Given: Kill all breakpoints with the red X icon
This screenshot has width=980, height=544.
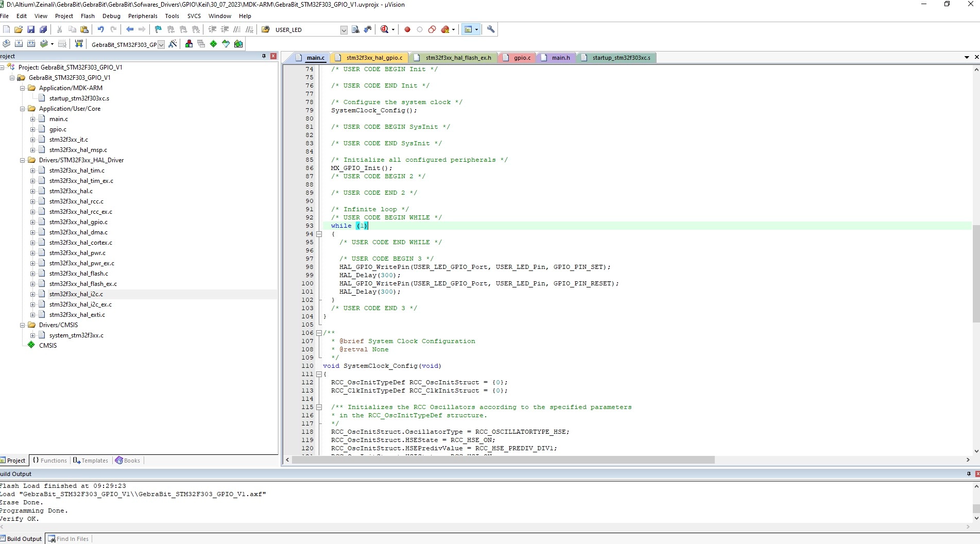Looking at the screenshot, I should [445, 29].
